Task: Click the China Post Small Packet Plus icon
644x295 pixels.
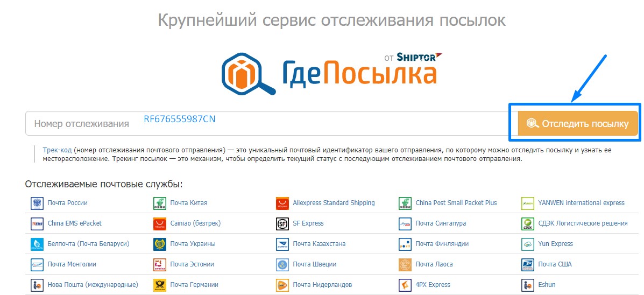Action: point(405,203)
